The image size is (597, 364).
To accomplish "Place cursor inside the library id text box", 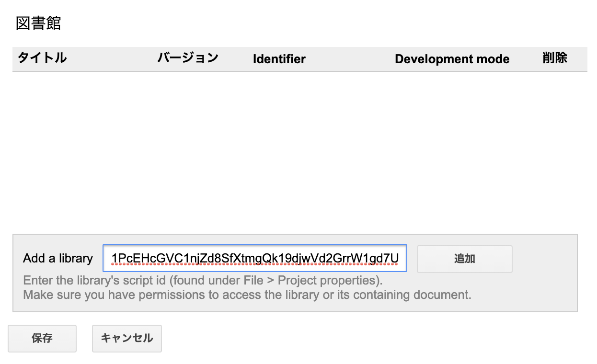I will click(254, 259).
